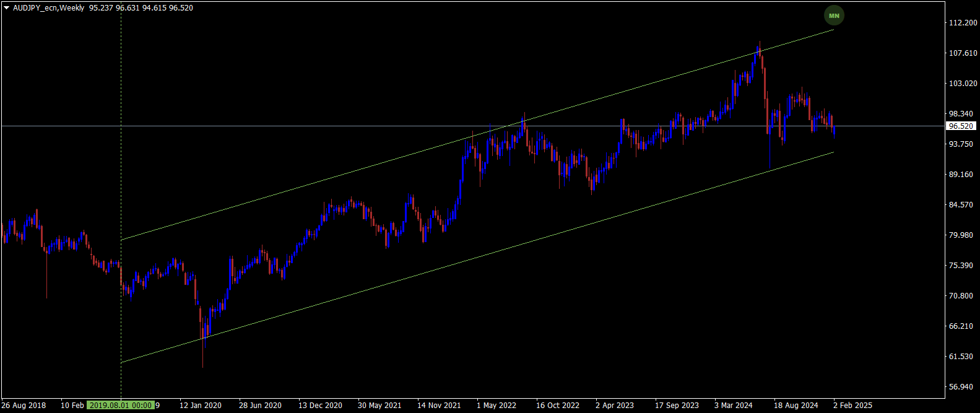Click the 14 Nov 2021 date label
This screenshot has height=413, width=980.
[x=439, y=406]
